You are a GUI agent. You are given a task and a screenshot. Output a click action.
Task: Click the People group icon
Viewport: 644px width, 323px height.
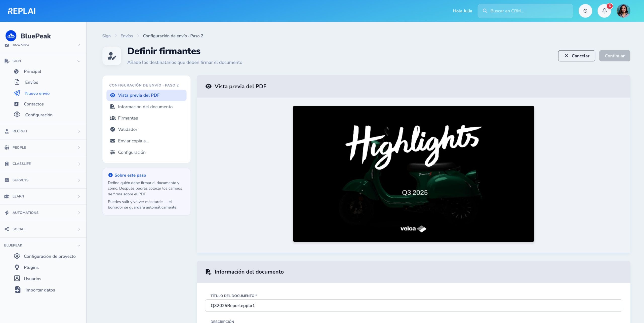[x=7, y=147]
